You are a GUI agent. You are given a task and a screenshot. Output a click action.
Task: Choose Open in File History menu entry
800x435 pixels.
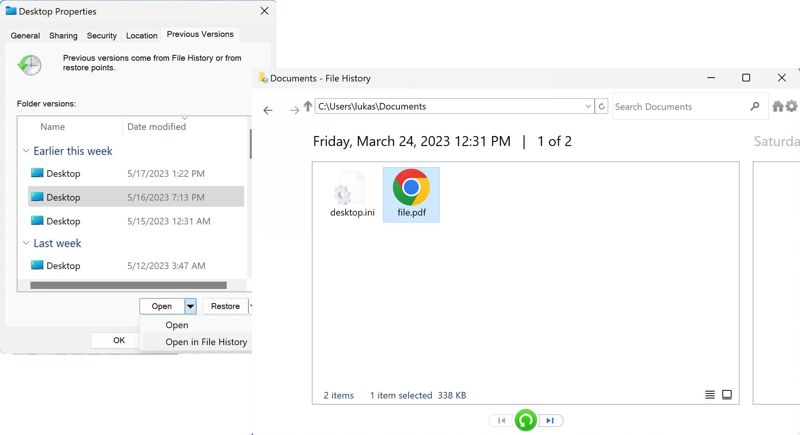pos(206,342)
